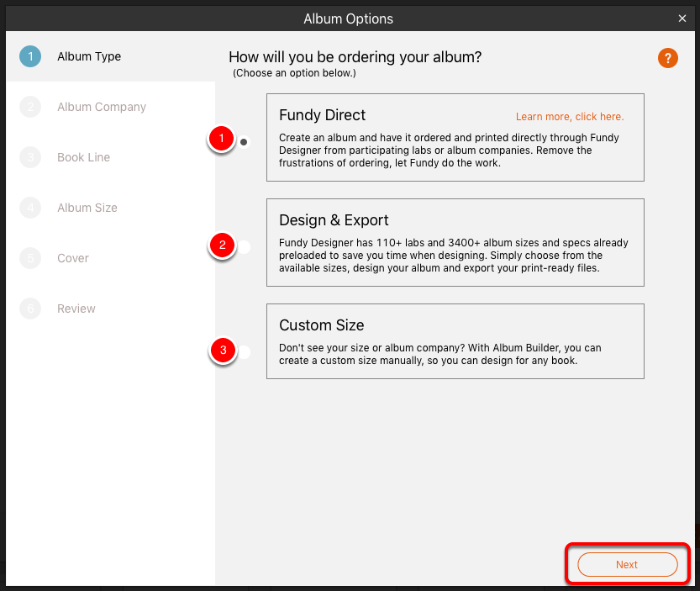700x591 pixels.
Task: Click the Next button
Action: point(627,564)
